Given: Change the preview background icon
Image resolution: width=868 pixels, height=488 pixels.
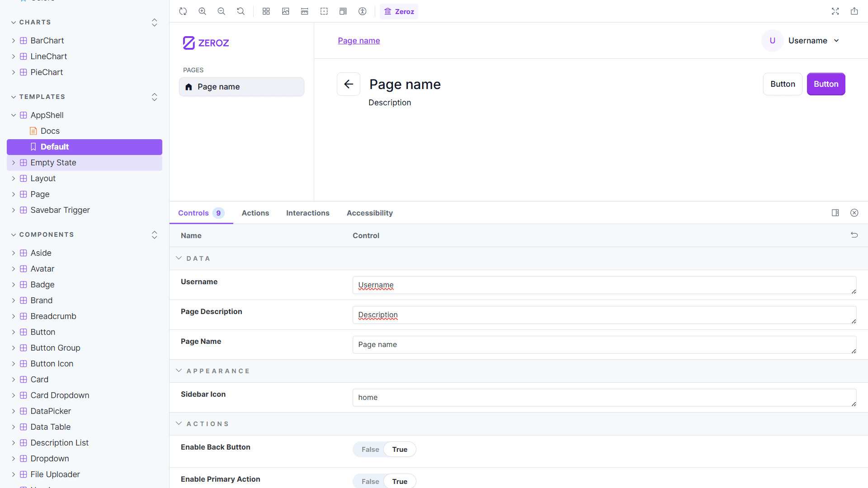Looking at the screenshot, I should click(x=286, y=11).
